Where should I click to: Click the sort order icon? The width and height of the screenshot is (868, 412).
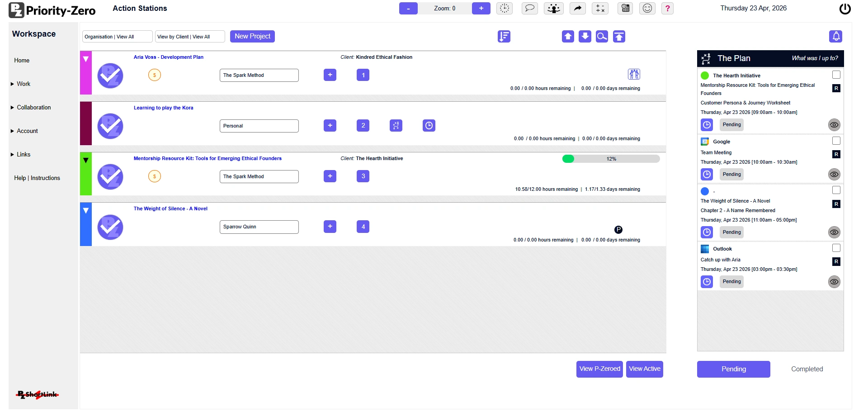coord(504,37)
